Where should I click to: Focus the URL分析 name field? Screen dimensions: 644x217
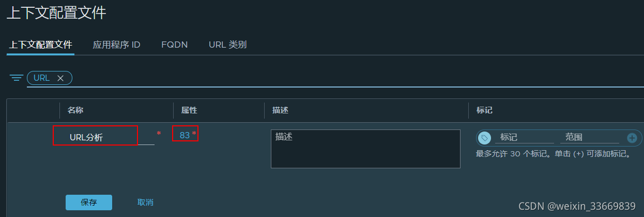(x=103, y=137)
